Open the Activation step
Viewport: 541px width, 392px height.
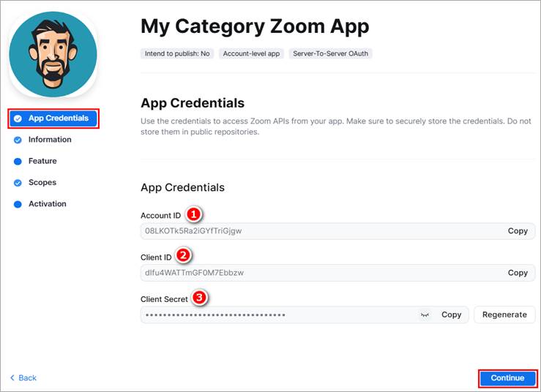48,204
